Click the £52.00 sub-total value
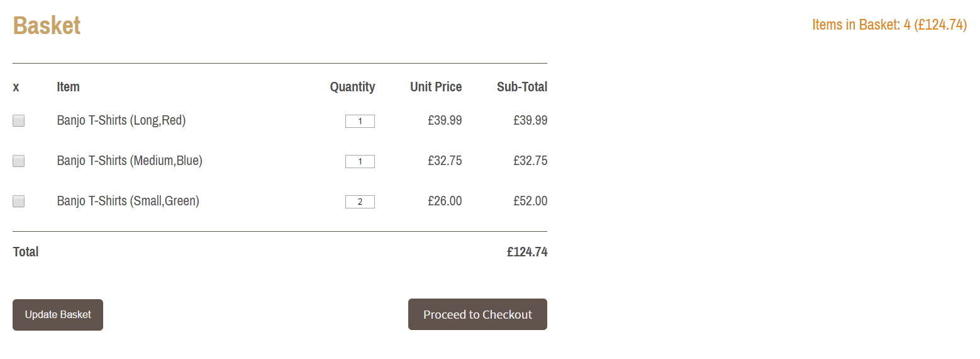980x359 pixels. 530,201
